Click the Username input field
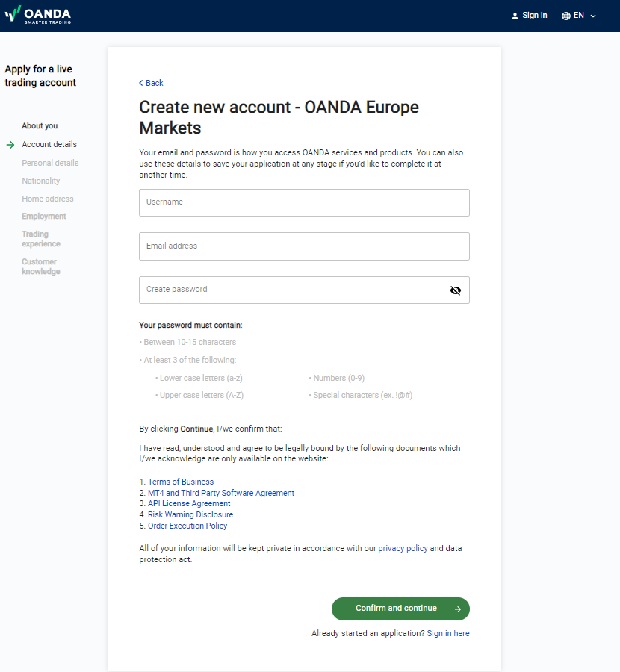The width and height of the screenshot is (620, 672). coord(304,202)
